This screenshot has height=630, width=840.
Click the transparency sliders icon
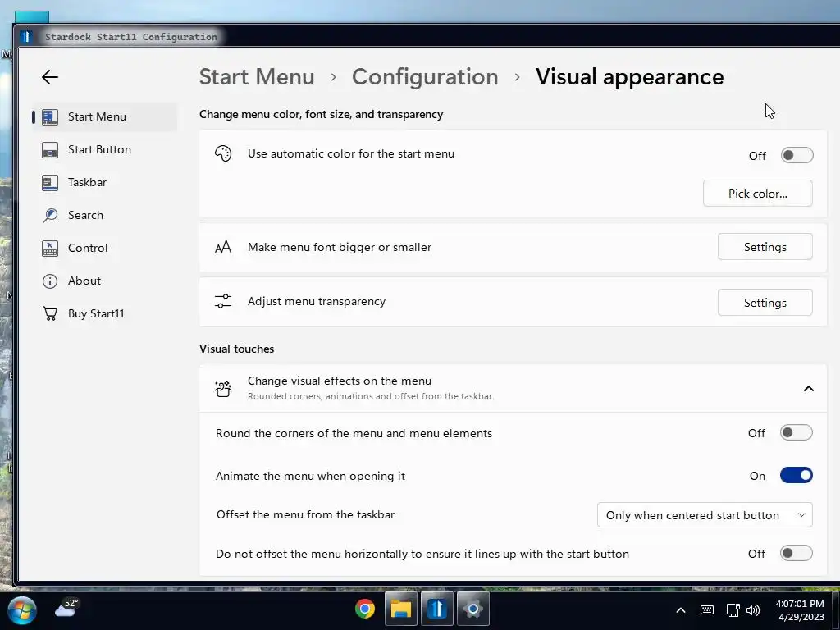point(223,302)
